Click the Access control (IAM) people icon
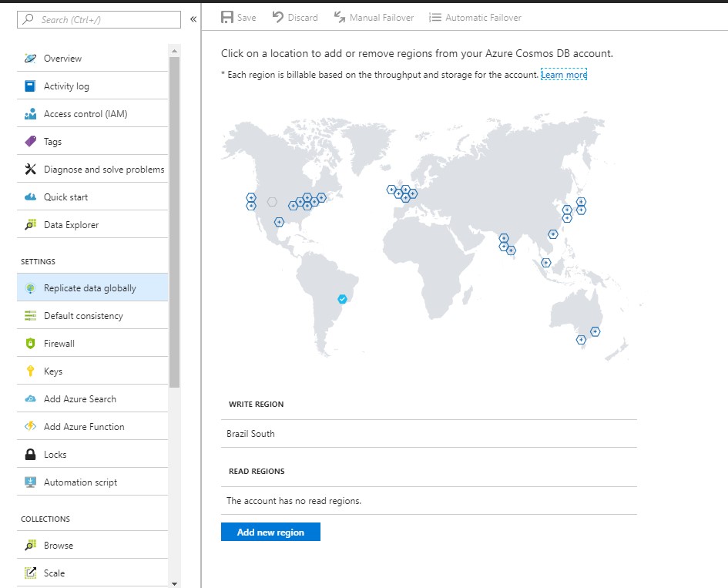Viewport: 728px width, 588px height. point(30,114)
